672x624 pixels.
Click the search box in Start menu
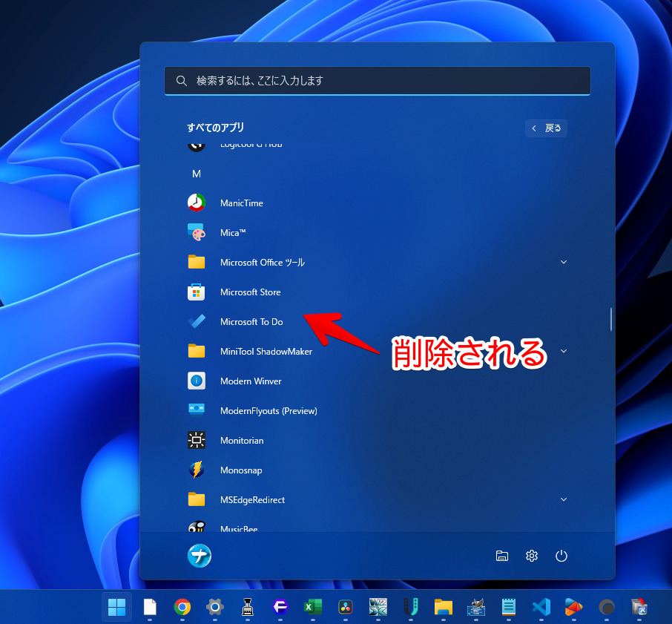coord(377,81)
